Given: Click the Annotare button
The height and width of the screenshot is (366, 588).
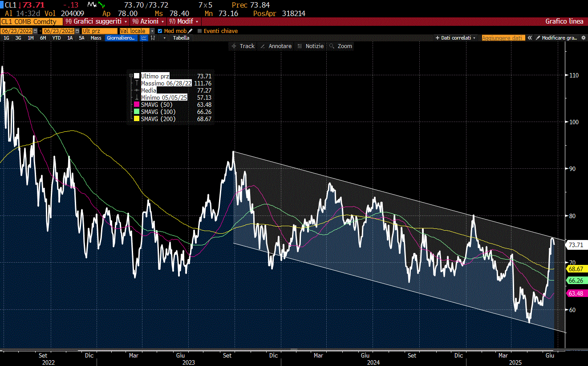Looking at the screenshot, I should pos(276,46).
